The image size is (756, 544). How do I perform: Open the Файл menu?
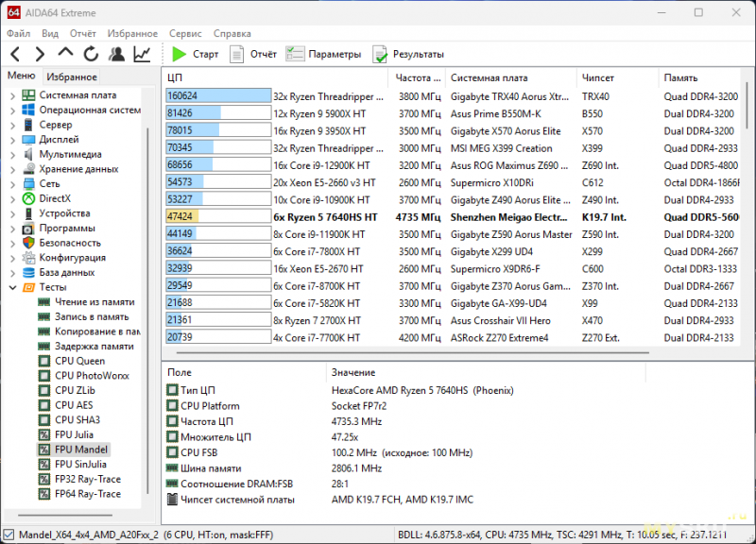click(x=19, y=33)
